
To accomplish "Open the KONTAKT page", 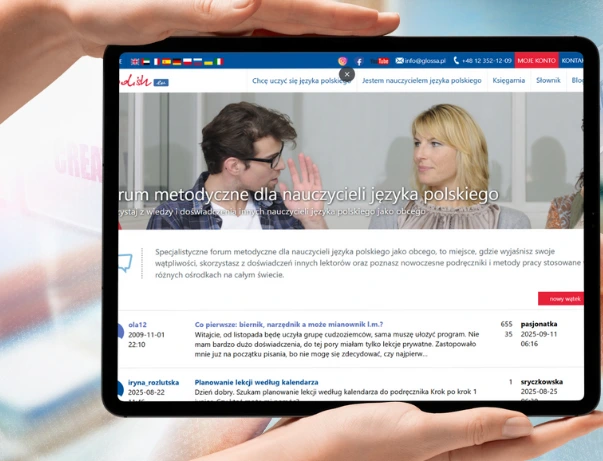I will click(572, 61).
